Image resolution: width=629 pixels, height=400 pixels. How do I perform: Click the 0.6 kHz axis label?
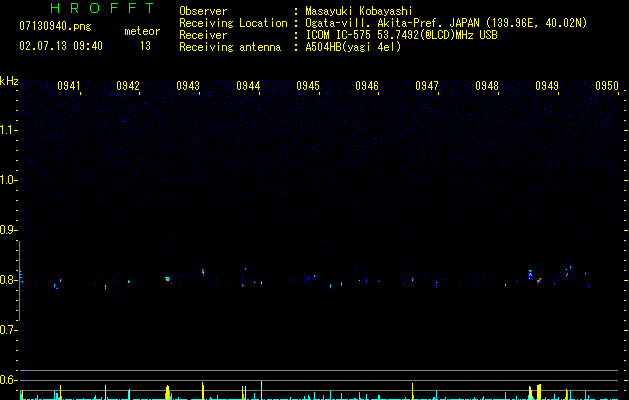(x=8, y=380)
